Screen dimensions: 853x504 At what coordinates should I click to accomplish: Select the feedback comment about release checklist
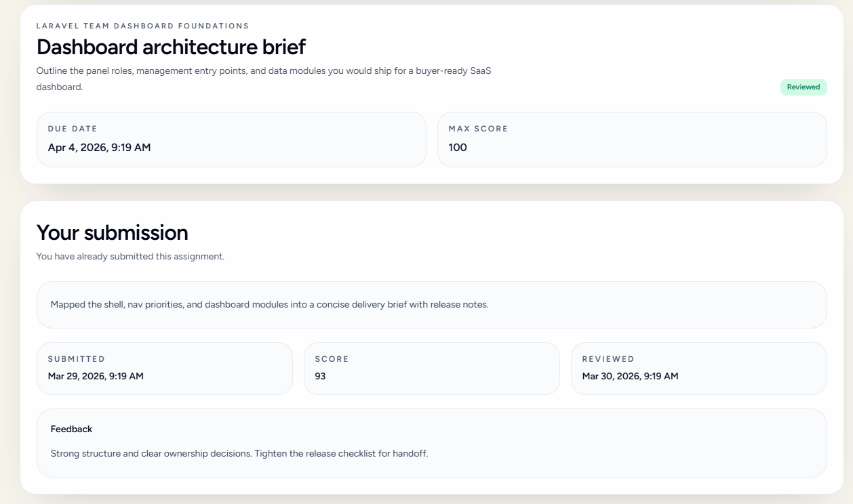tap(239, 453)
